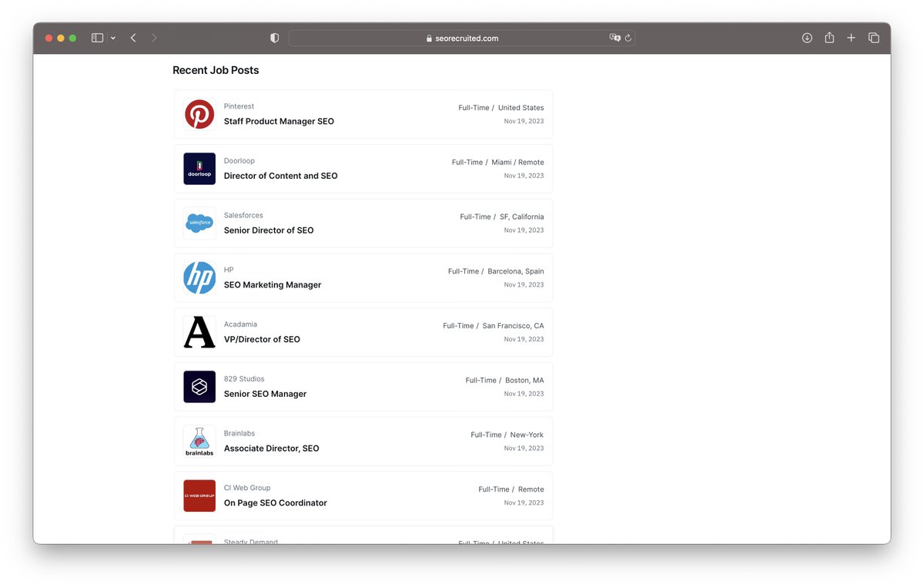
Task: Go back with the back arrow
Action: coord(133,38)
